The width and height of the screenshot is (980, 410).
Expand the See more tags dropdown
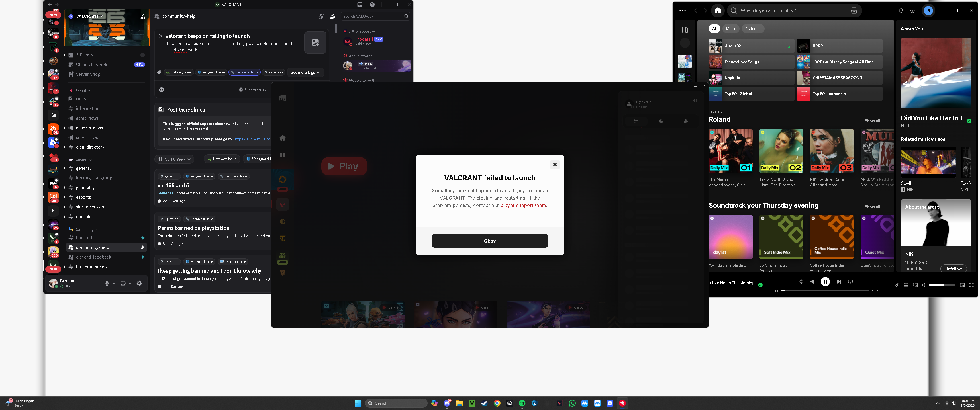[x=305, y=72]
